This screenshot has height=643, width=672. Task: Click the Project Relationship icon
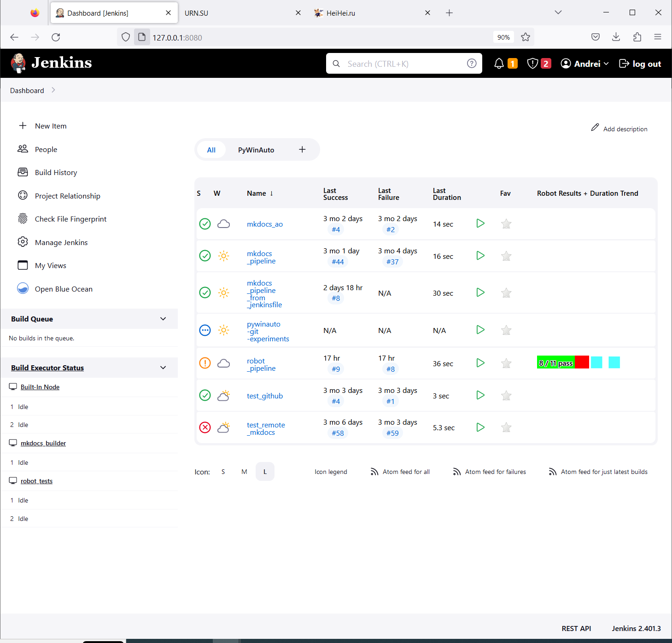point(23,195)
